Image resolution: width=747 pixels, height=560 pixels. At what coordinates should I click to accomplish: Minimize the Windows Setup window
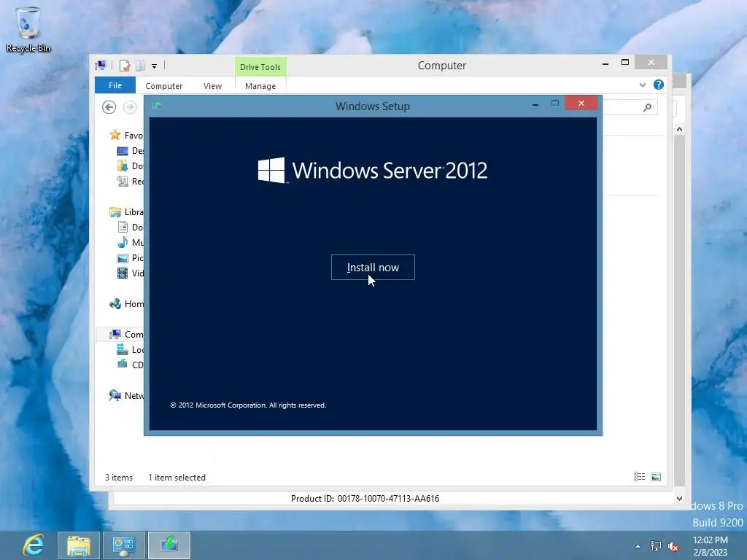[x=535, y=104]
